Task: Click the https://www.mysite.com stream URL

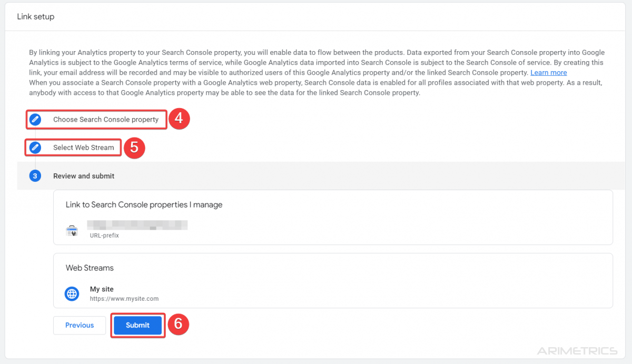Action: (124, 299)
